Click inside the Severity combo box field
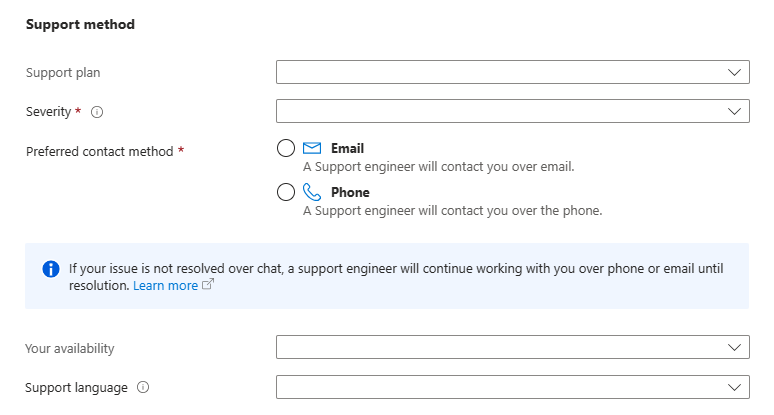 (x=512, y=111)
